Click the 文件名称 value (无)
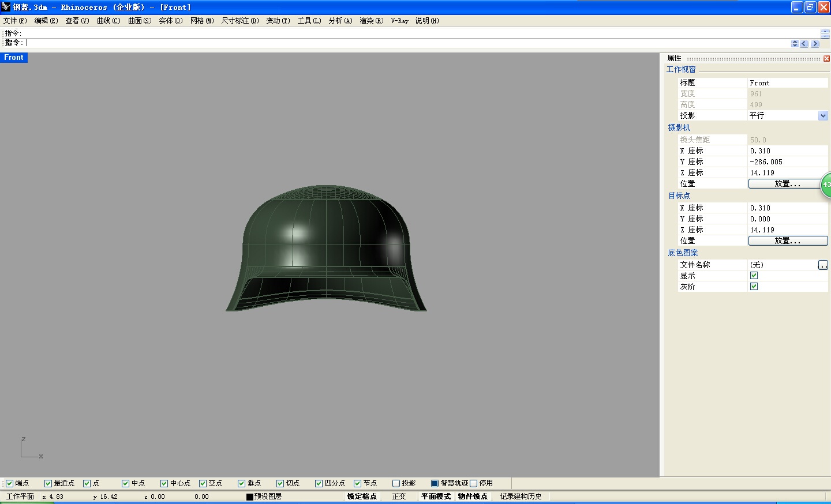831x504 pixels. point(783,265)
